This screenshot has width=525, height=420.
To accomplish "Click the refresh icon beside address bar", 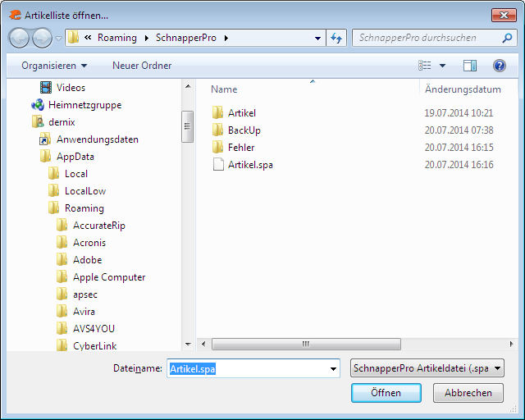I will point(336,38).
